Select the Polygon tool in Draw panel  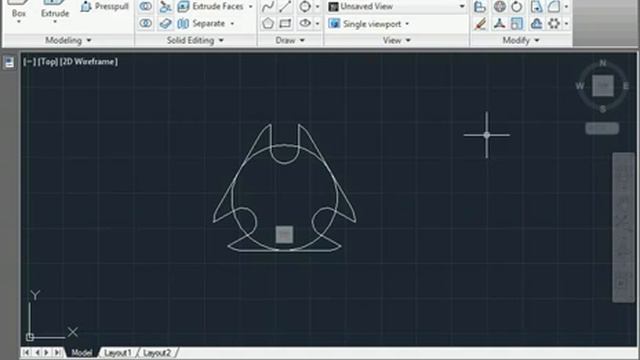pyautogui.click(x=268, y=24)
